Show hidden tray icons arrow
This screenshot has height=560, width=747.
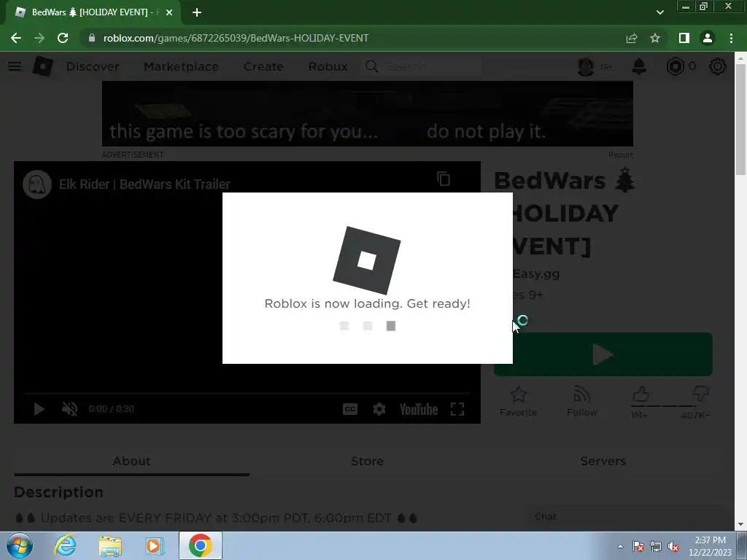coord(620,546)
